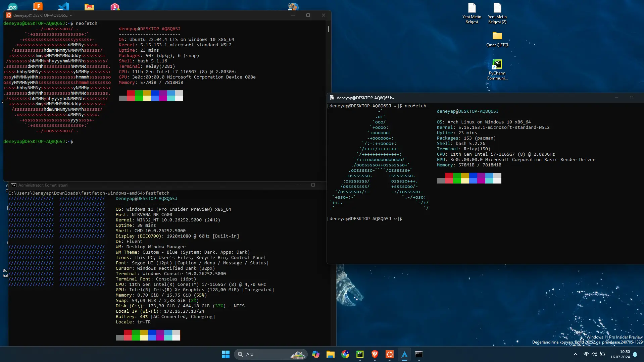Click the empty prompt in the Ubuntu terminal
Viewport: 644px width, 362px height.
(x=38, y=142)
